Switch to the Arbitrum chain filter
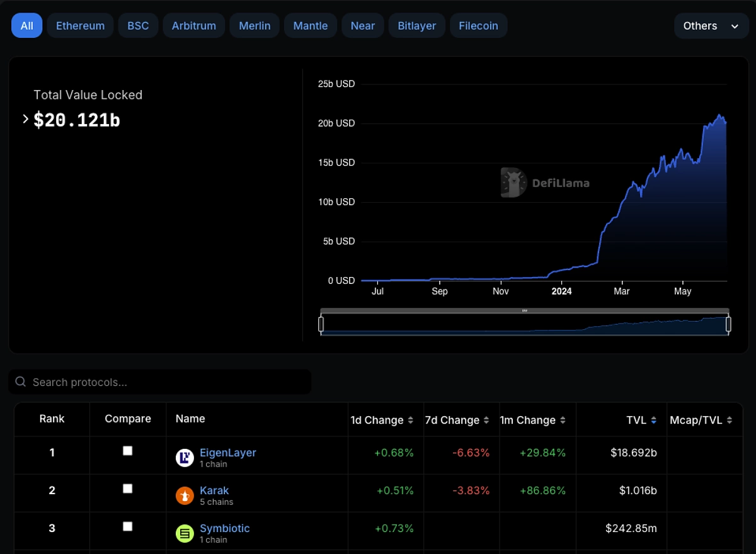This screenshot has width=756, height=554. coord(193,26)
